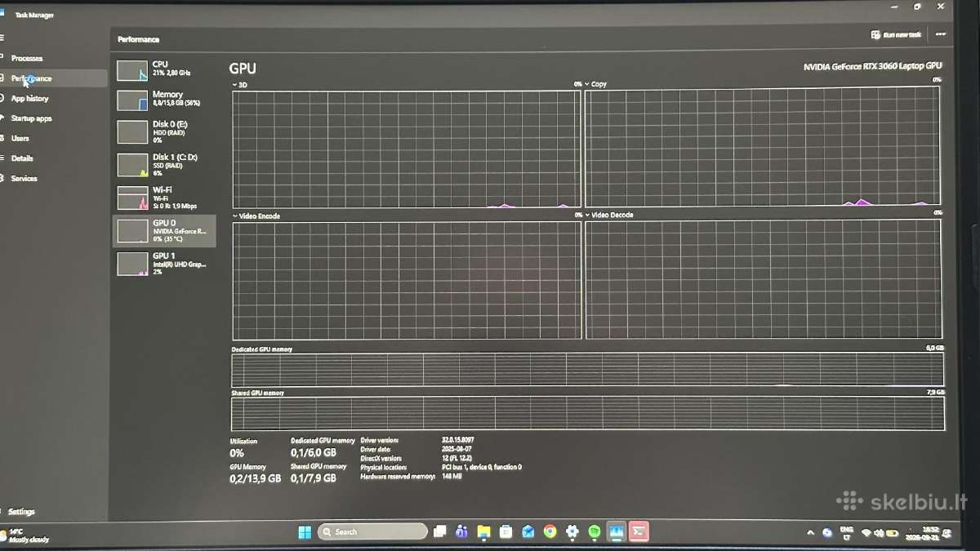Viewport: 980px width, 551px height.
Task: Open Task View from the taskbar
Action: pyautogui.click(x=440, y=531)
